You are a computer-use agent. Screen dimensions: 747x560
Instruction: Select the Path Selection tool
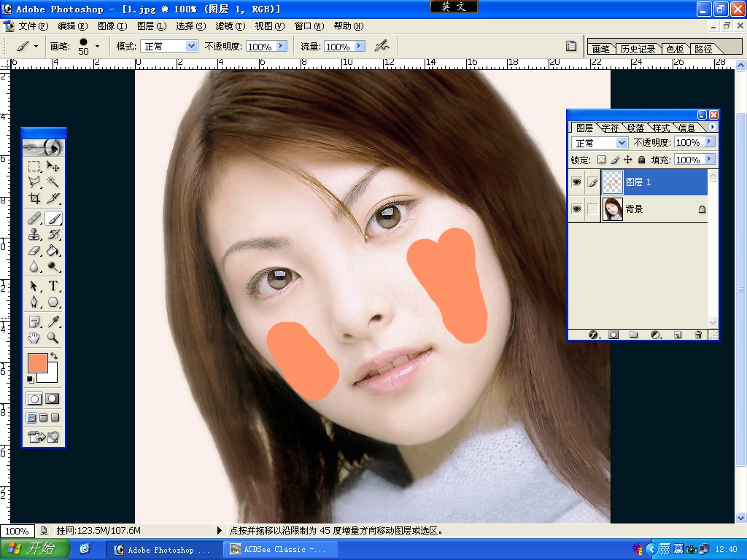pos(34,286)
